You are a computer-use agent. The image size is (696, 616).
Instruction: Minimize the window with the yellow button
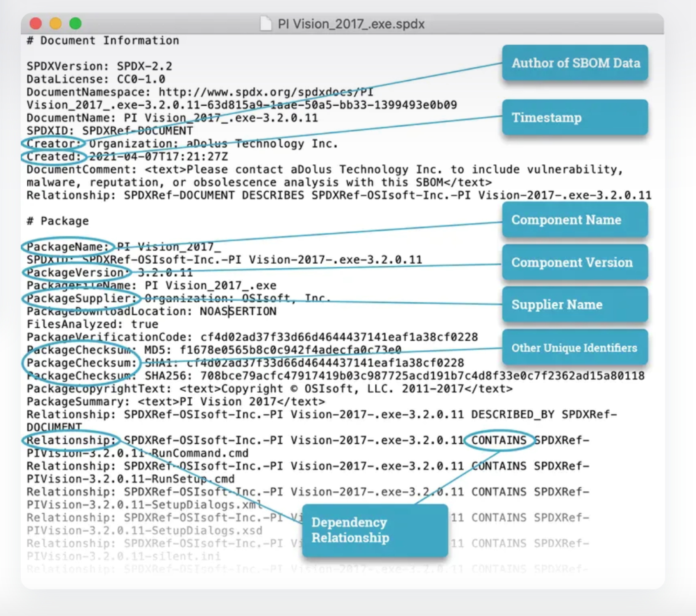(55, 23)
